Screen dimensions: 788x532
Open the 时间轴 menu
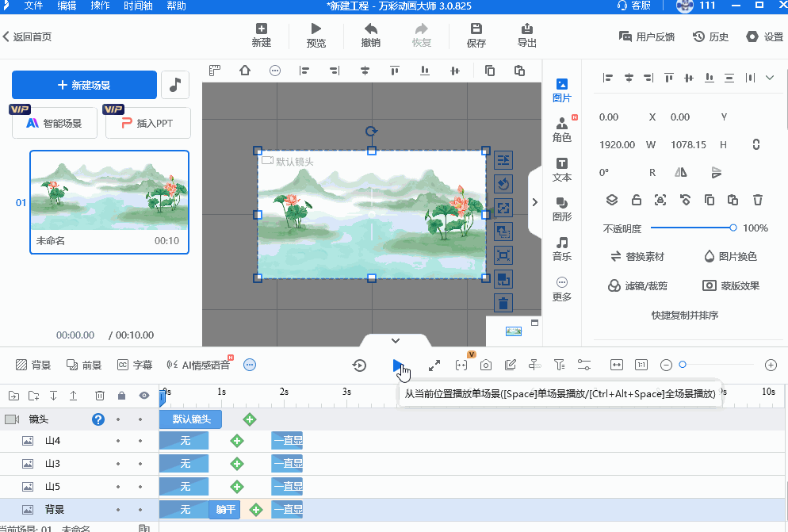[139, 6]
